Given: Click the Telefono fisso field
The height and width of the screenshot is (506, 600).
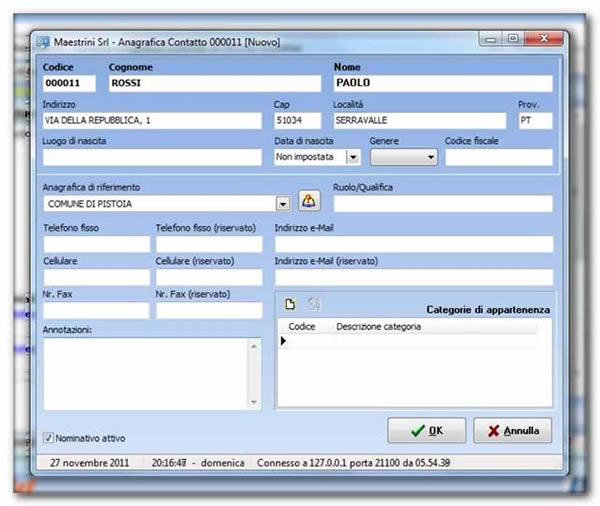Looking at the screenshot, I should (x=96, y=244).
